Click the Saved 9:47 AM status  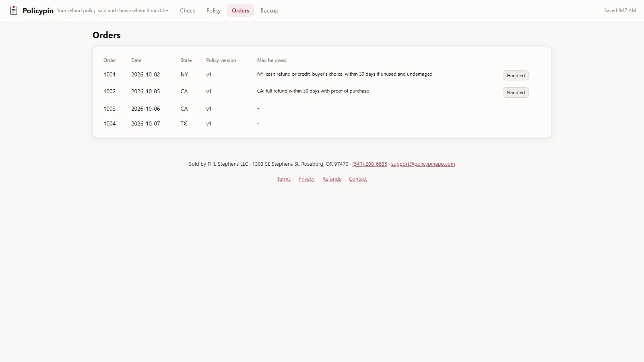point(620,10)
